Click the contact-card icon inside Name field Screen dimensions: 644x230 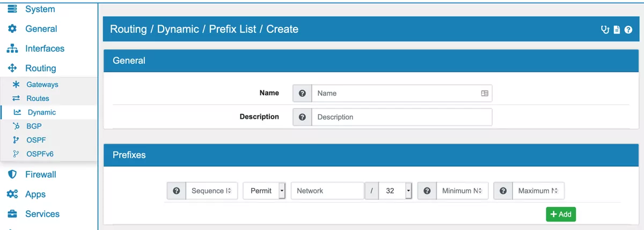pos(485,94)
